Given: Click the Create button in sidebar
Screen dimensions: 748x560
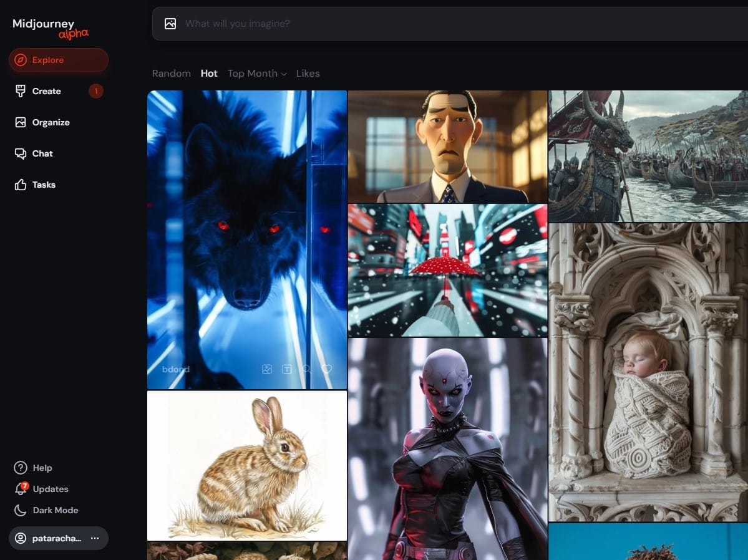Looking at the screenshot, I should [x=46, y=91].
